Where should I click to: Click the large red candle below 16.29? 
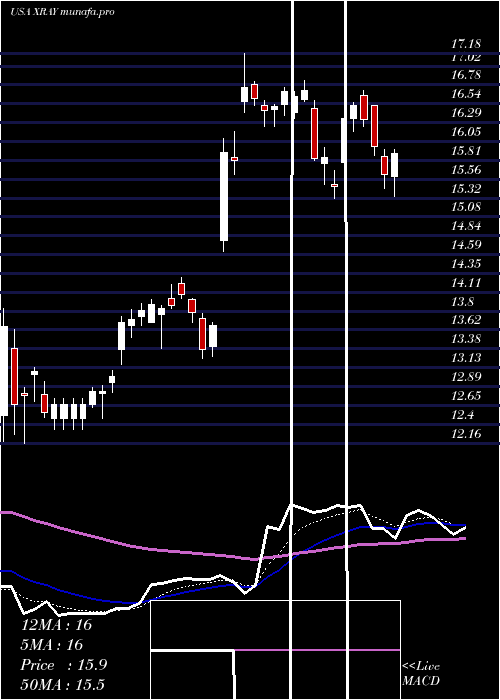click(315, 133)
